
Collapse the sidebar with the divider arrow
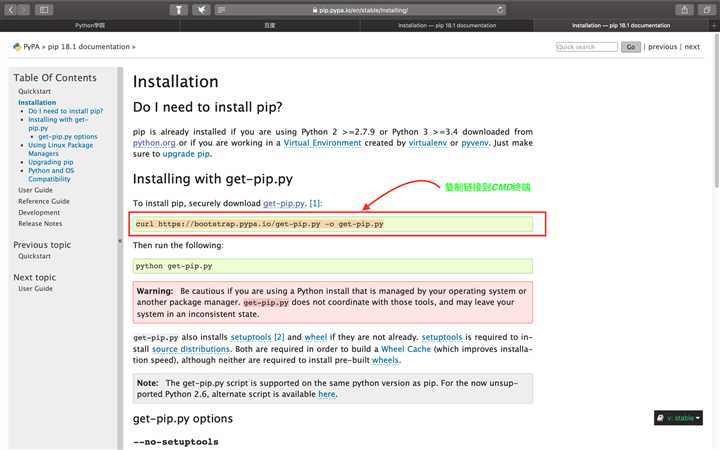pos(120,241)
